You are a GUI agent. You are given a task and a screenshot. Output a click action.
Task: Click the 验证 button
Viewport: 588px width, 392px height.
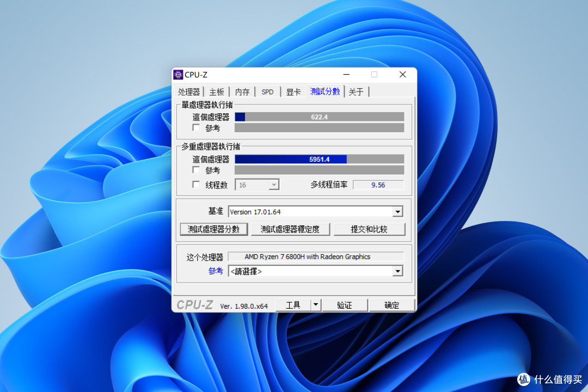(345, 305)
